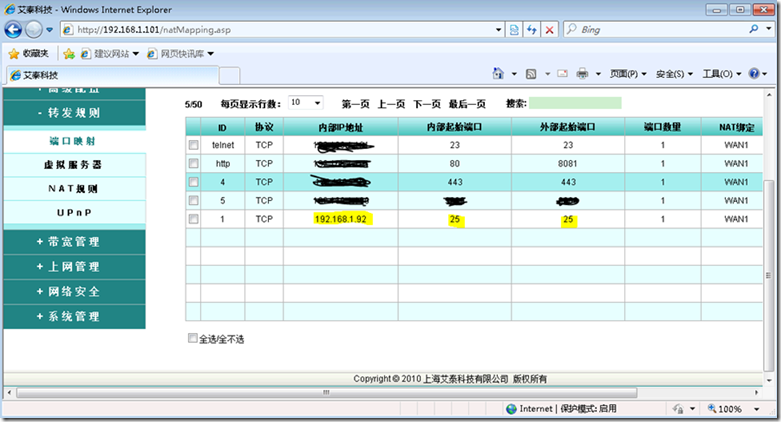Expand the 系统管理 sidebar section
Viewport: 781px width, 422px height.
(74, 316)
